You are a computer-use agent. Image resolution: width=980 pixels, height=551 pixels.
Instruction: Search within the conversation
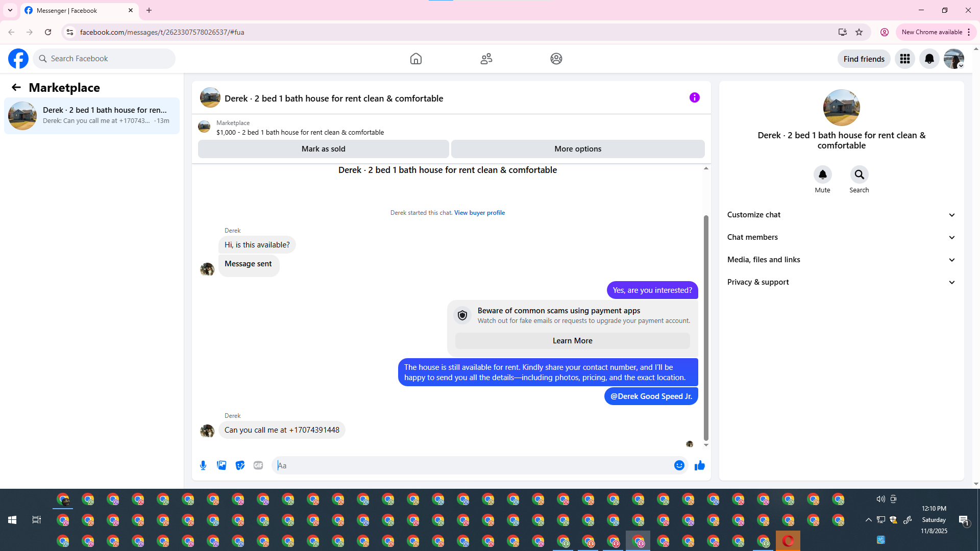coord(859,175)
